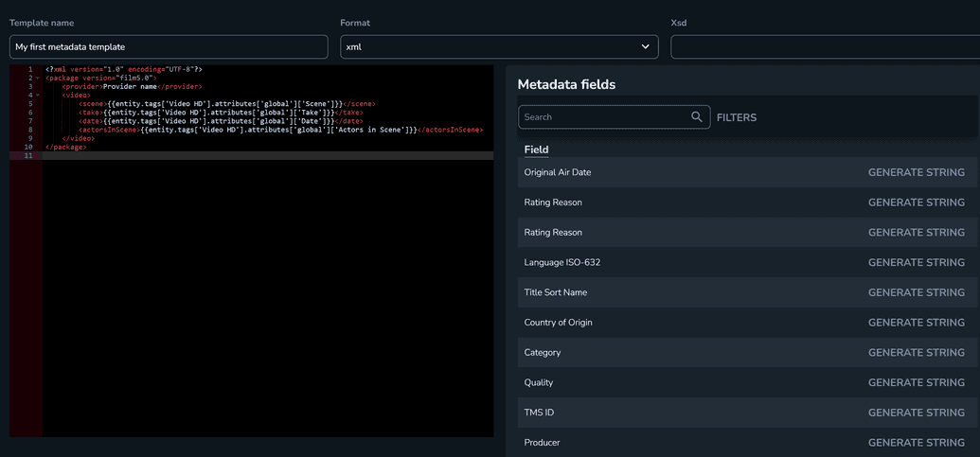Viewport: 980px width, 457px height.
Task: Select the TMS ID field name
Action: 540,412
